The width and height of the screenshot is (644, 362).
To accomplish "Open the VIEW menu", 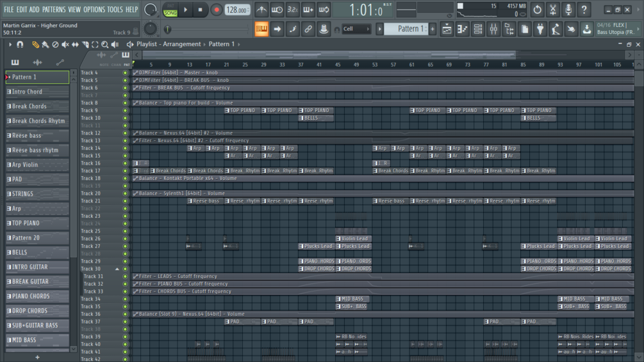I will pyautogui.click(x=74, y=10).
